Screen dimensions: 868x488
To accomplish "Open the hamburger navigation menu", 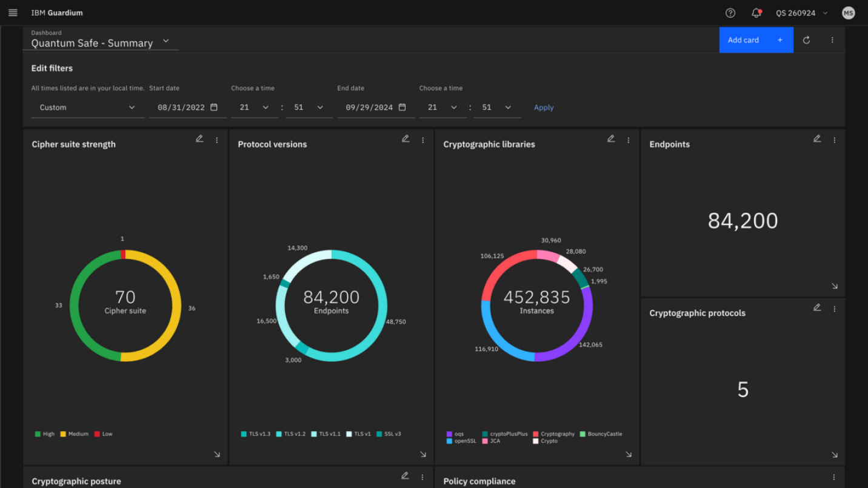I will click(x=13, y=13).
